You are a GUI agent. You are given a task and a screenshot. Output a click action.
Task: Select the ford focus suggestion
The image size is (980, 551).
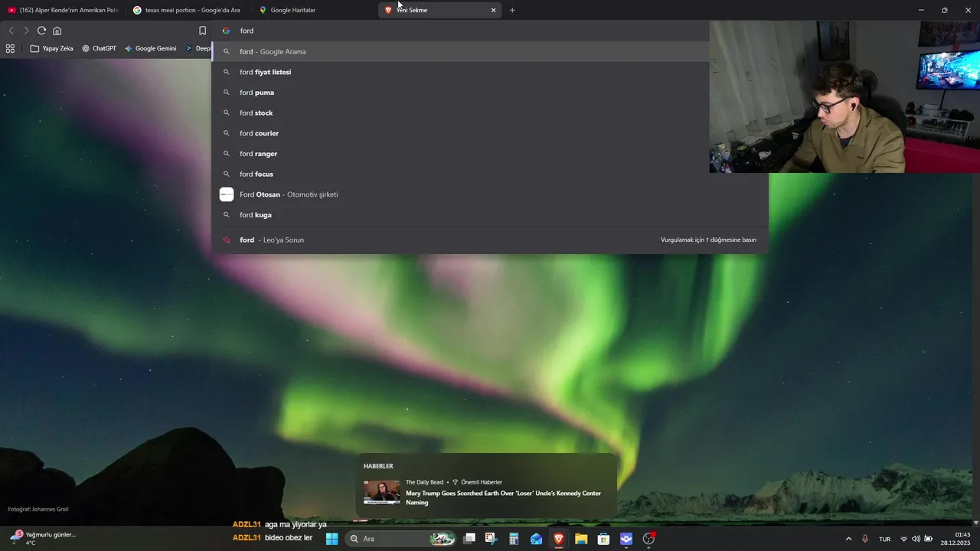tap(490, 174)
